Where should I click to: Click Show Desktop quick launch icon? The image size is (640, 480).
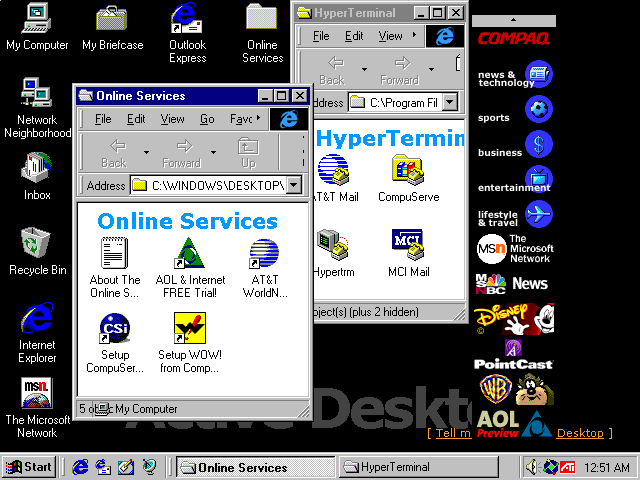(x=126, y=467)
